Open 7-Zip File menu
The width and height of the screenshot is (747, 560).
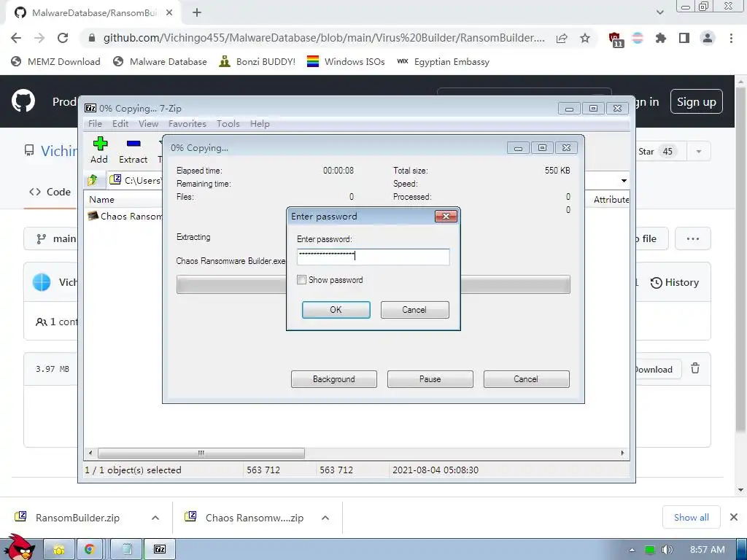[x=95, y=124]
